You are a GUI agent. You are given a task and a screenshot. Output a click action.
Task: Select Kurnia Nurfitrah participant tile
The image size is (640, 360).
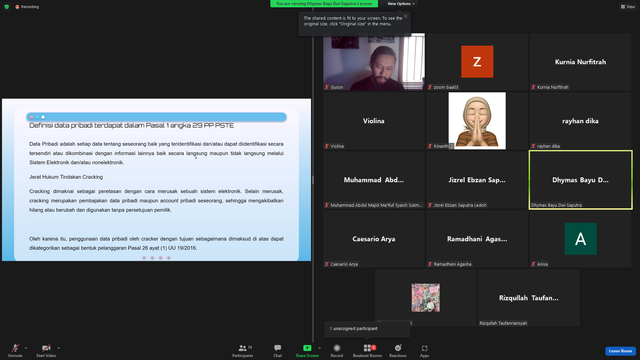pyautogui.click(x=580, y=62)
